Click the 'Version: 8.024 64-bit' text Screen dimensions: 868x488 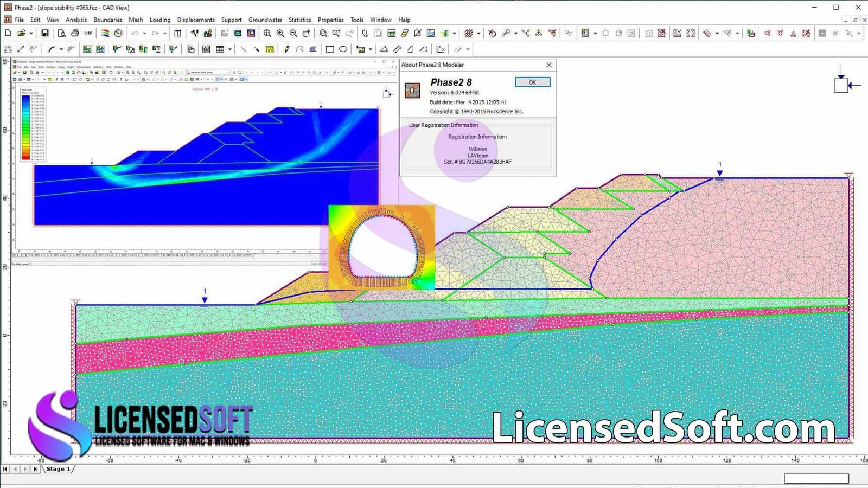pos(455,93)
